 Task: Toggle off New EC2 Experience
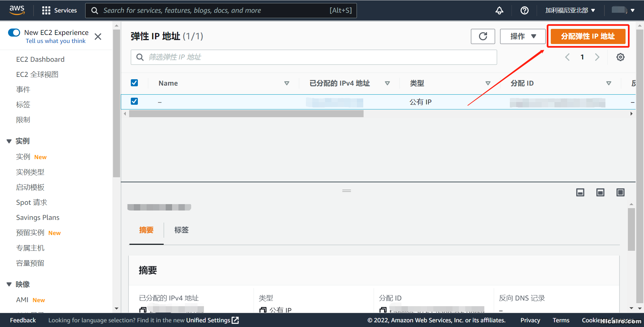pos(14,33)
